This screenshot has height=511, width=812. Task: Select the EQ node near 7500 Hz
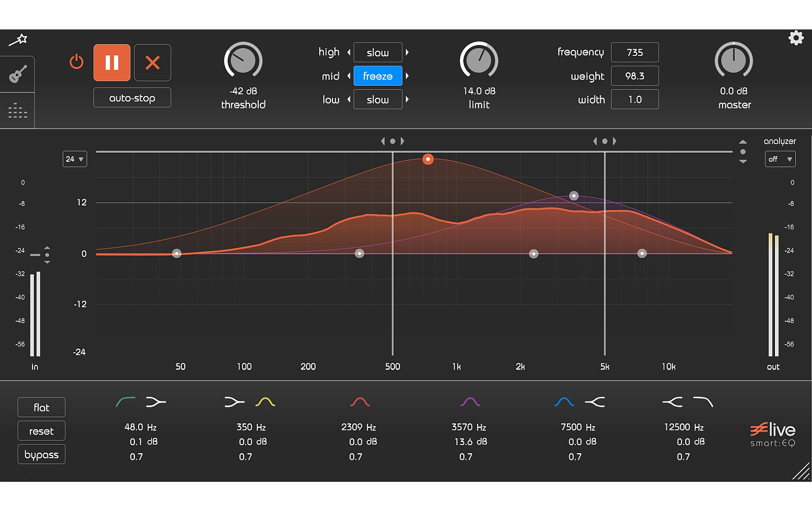(642, 253)
